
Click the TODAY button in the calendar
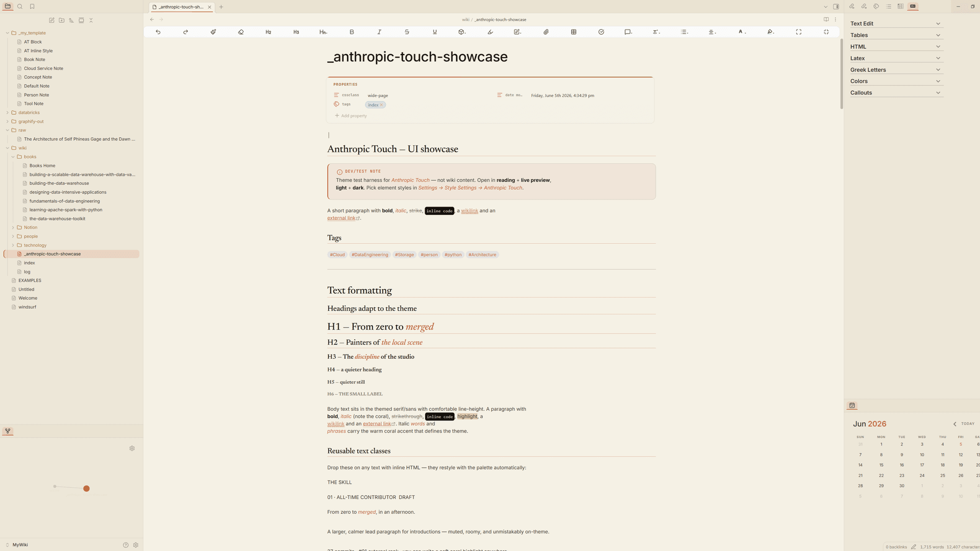(968, 424)
